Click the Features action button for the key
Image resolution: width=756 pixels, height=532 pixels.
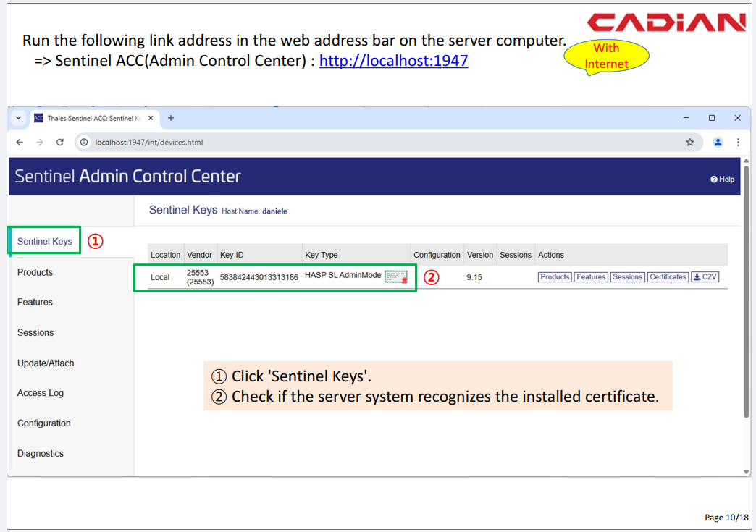pyautogui.click(x=591, y=277)
